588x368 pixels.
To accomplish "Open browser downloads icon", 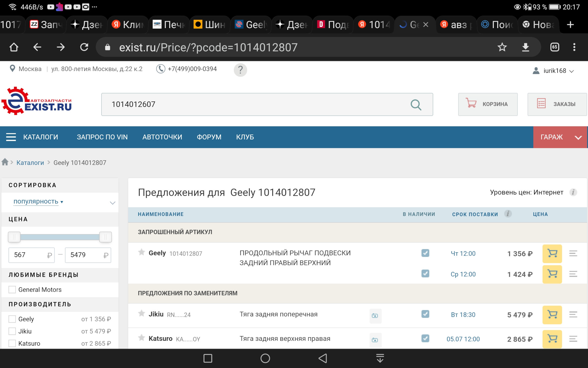I will 526,47.
